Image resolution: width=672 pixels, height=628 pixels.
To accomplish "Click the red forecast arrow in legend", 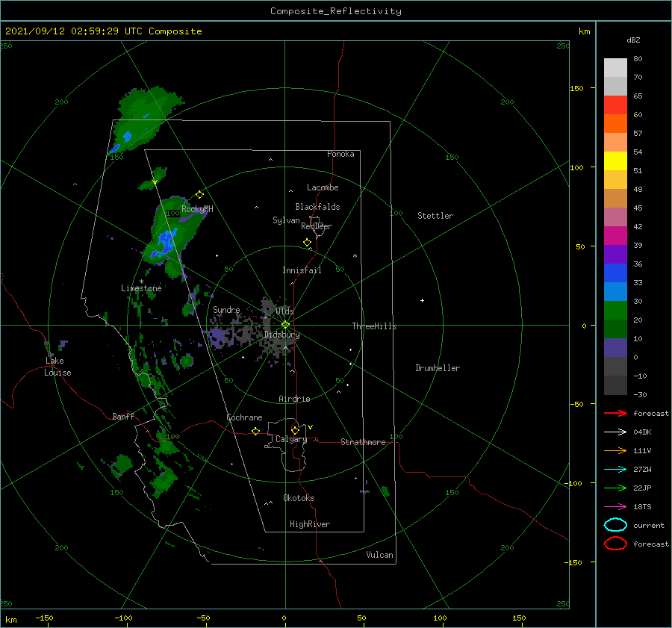I will coord(615,413).
